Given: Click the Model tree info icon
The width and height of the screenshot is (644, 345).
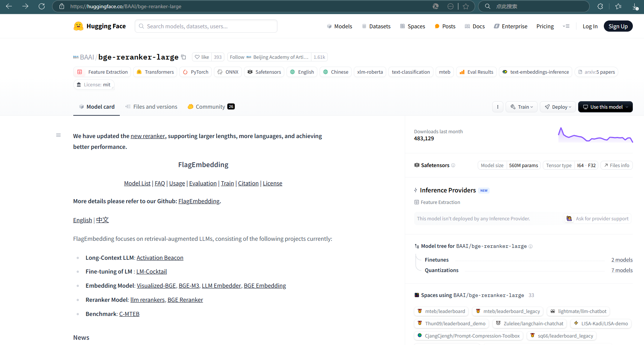Looking at the screenshot, I should tap(531, 246).
